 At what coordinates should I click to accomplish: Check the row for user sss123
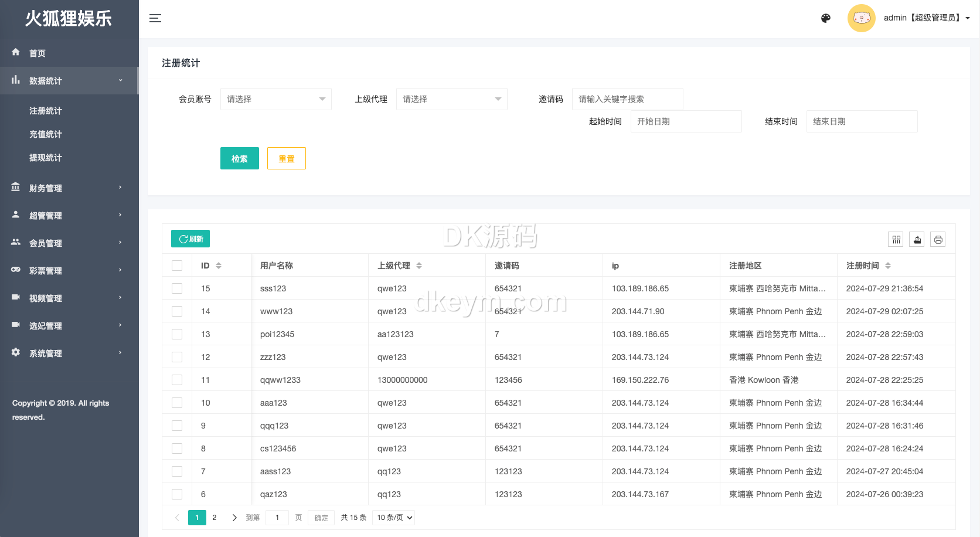click(177, 288)
